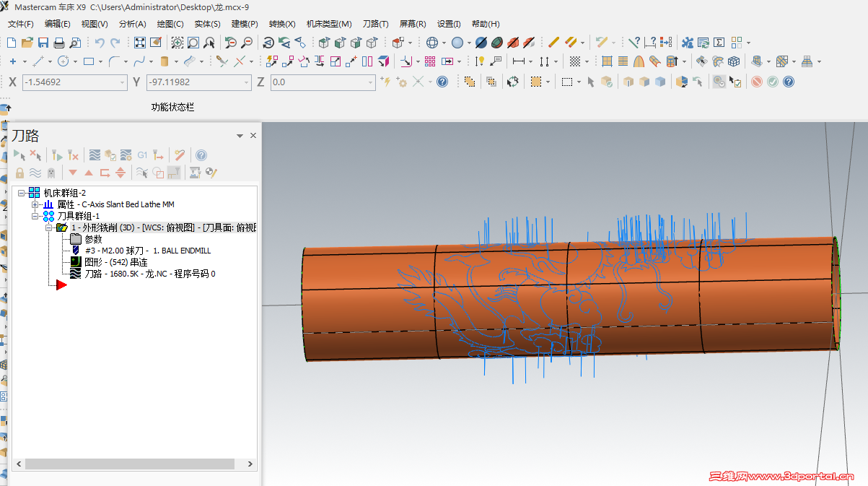
Task: Click the left scroll arrow in the toolpath panel
Action: tap(19, 464)
